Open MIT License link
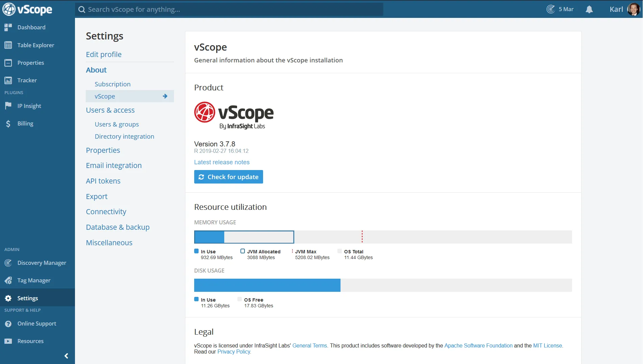Screen dimensions: 643x364 click(x=548, y=346)
